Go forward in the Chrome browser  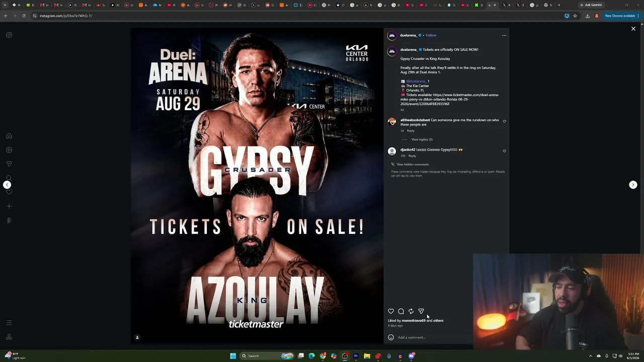click(x=15, y=16)
